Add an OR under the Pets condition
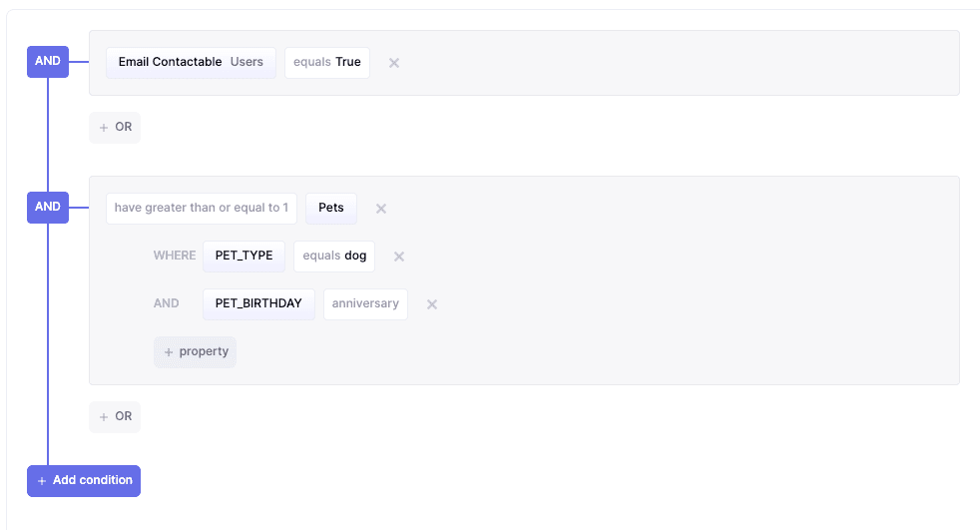 point(115,417)
